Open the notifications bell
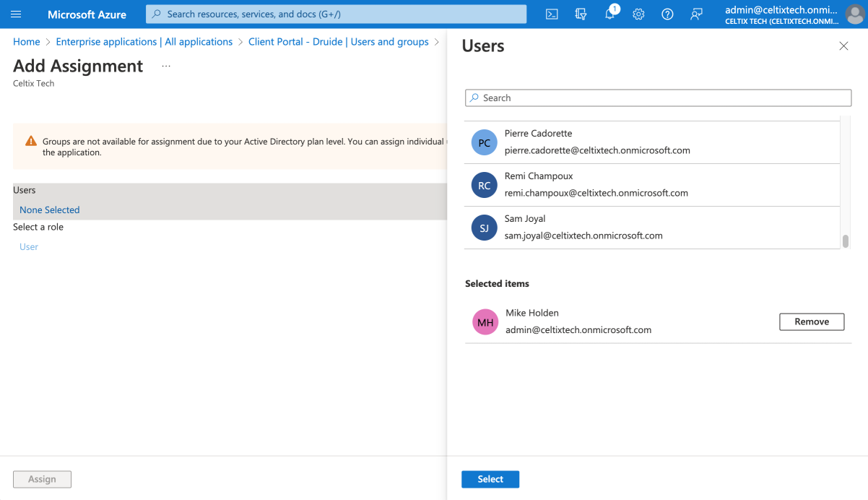The height and width of the screenshot is (500, 868). (610, 14)
